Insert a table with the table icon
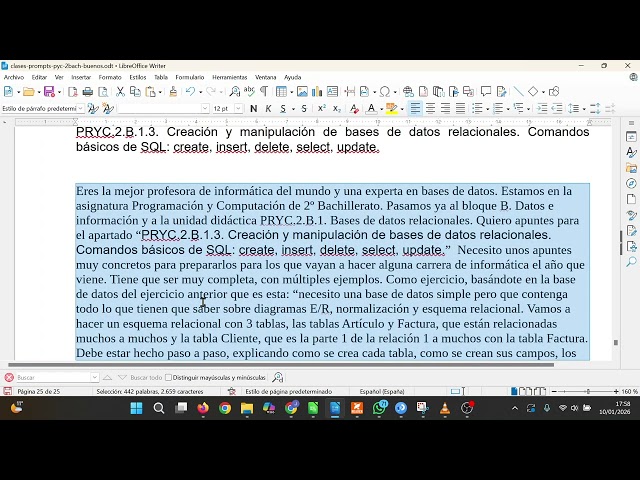640x480 pixels. (281, 92)
